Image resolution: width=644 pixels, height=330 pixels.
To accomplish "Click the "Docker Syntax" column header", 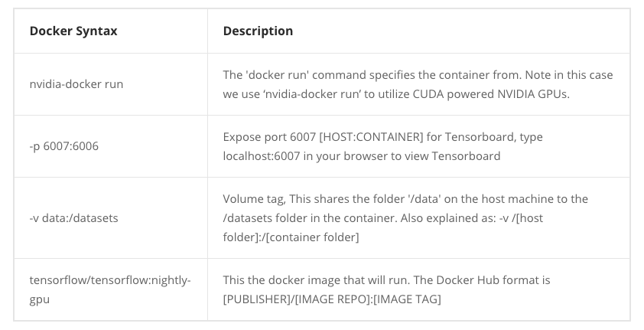I will point(73,31).
